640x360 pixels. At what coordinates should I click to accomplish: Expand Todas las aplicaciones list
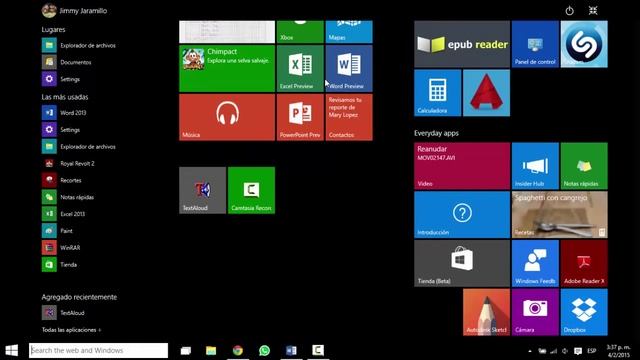[x=71, y=330]
